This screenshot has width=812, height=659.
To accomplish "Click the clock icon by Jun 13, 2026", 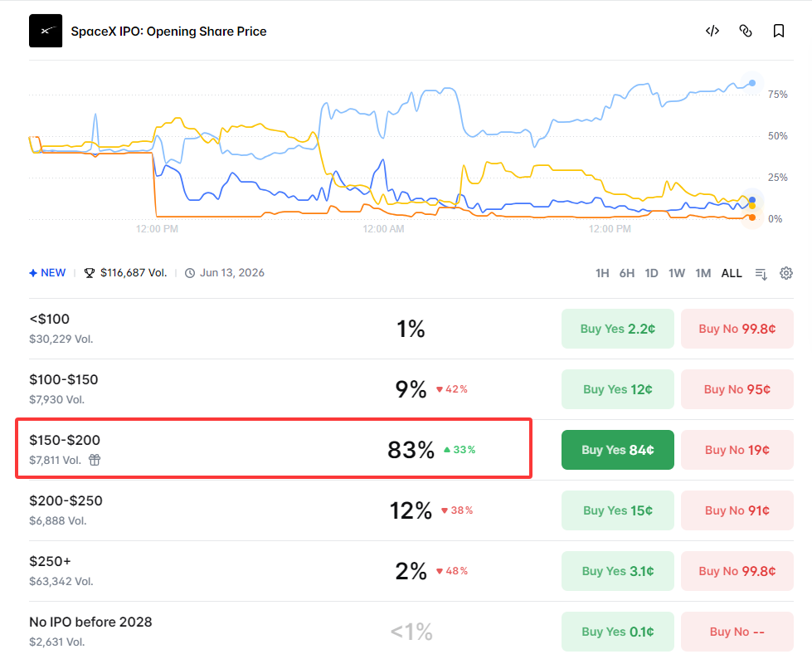I will [x=190, y=273].
